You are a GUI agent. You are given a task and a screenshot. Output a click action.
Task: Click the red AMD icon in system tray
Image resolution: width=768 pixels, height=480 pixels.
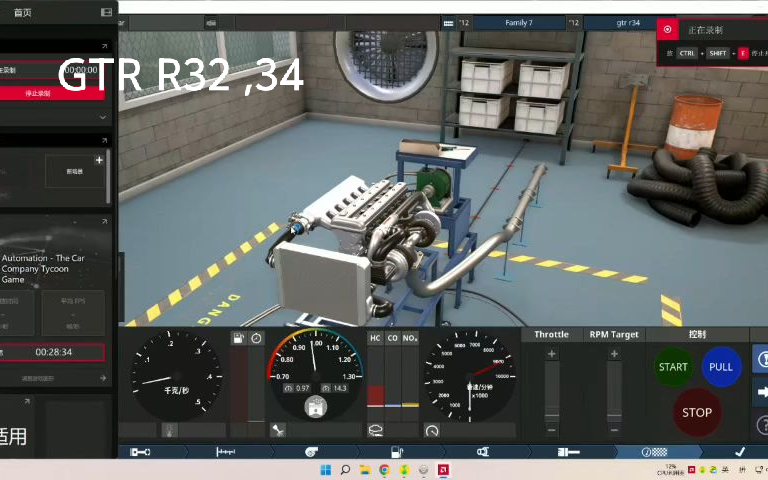[x=692, y=469]
